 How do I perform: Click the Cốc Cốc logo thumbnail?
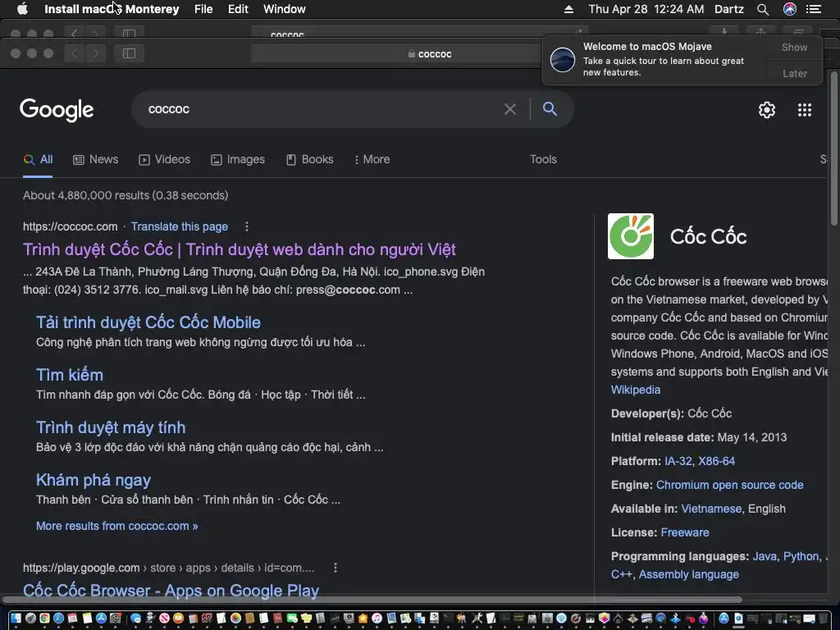(631, 236)
